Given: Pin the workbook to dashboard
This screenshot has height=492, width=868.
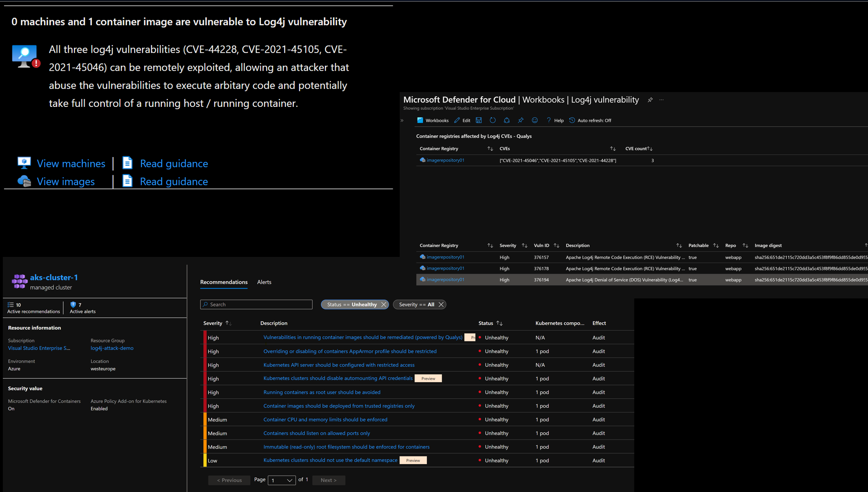Looking at the screenshot, I should tap(520, 120).
